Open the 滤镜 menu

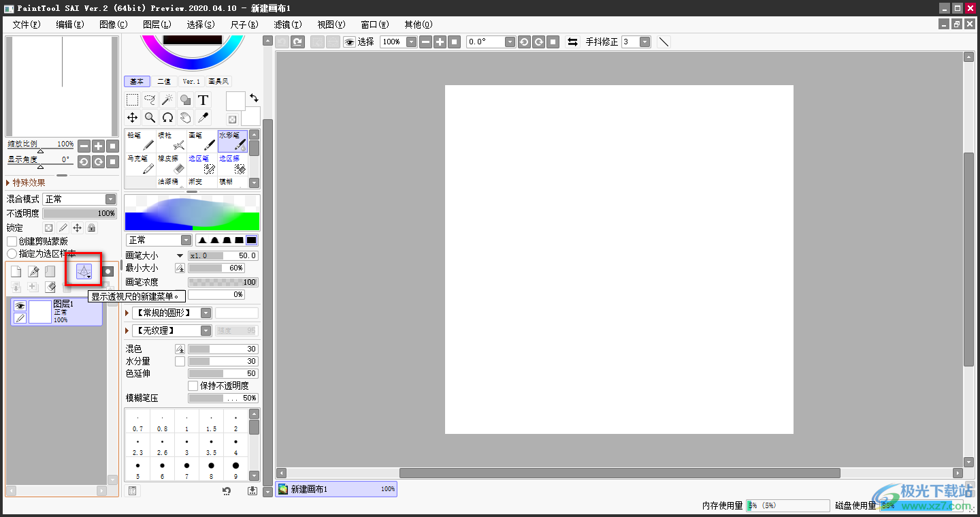[288, 24]
